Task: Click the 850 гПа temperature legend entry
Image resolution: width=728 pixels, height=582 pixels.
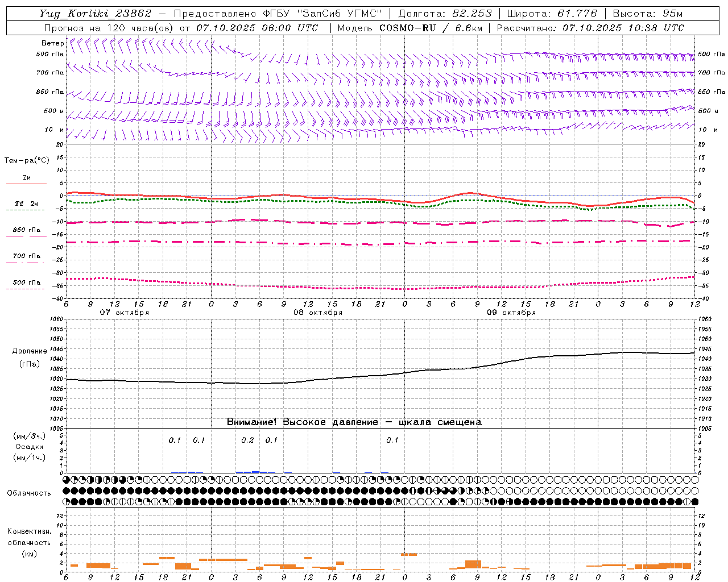Action: [26, 230]
